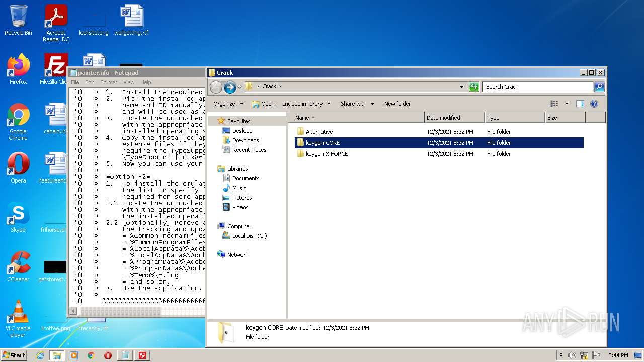Click Opera icon in the taskbar
Image resolution: width=644 pixels, height=362 pixels.
point(108,355)
